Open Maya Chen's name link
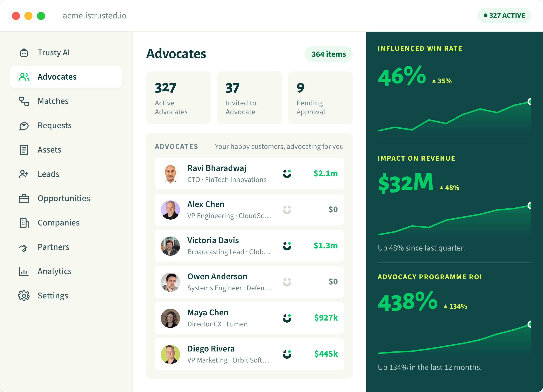This screenshot has width=543, height=392. tap(208, 313)
